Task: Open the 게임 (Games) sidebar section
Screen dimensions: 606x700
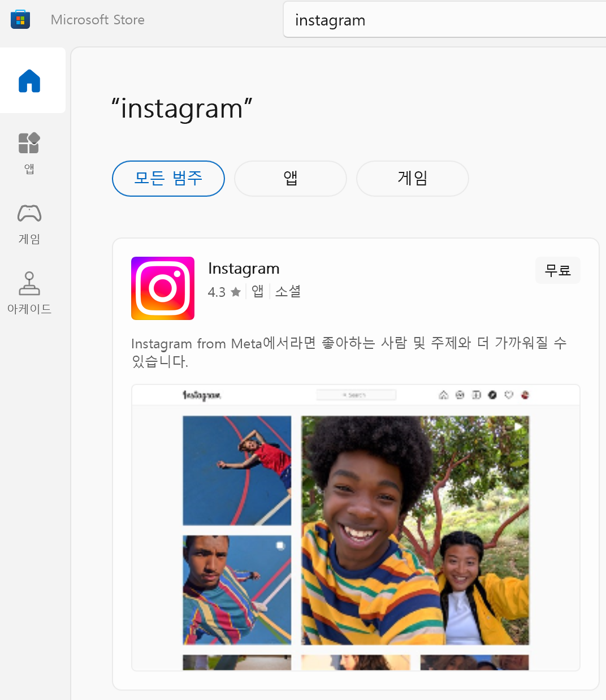Action: [29, 224]
